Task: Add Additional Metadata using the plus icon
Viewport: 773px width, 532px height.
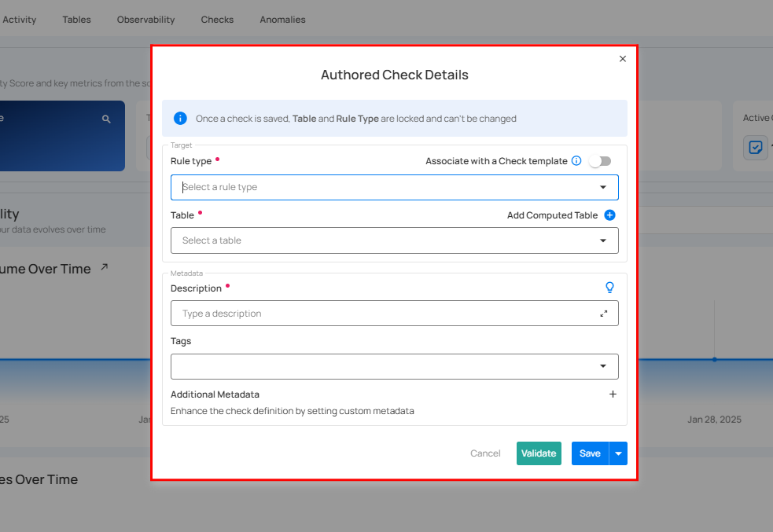Action: 613,394
